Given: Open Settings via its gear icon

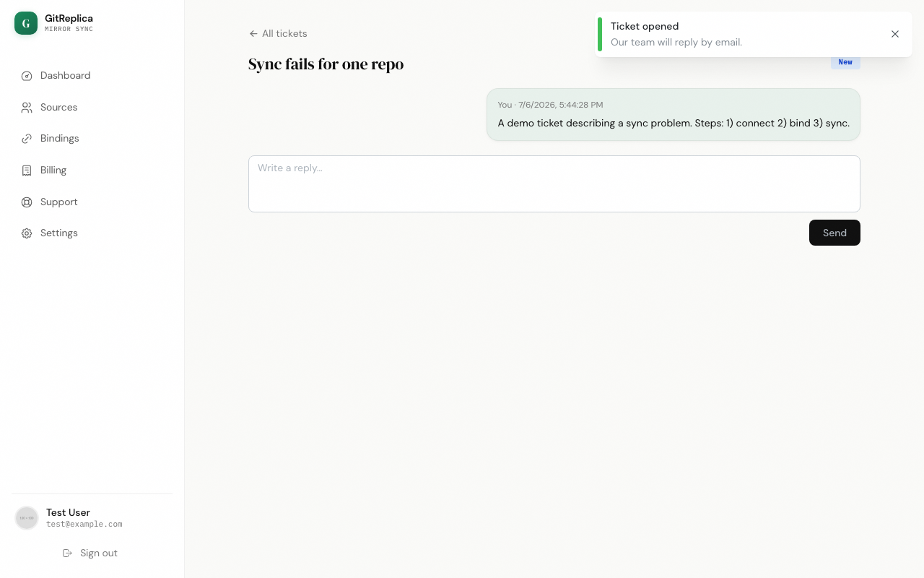Looking at the screenshot, I should (27, 233).
